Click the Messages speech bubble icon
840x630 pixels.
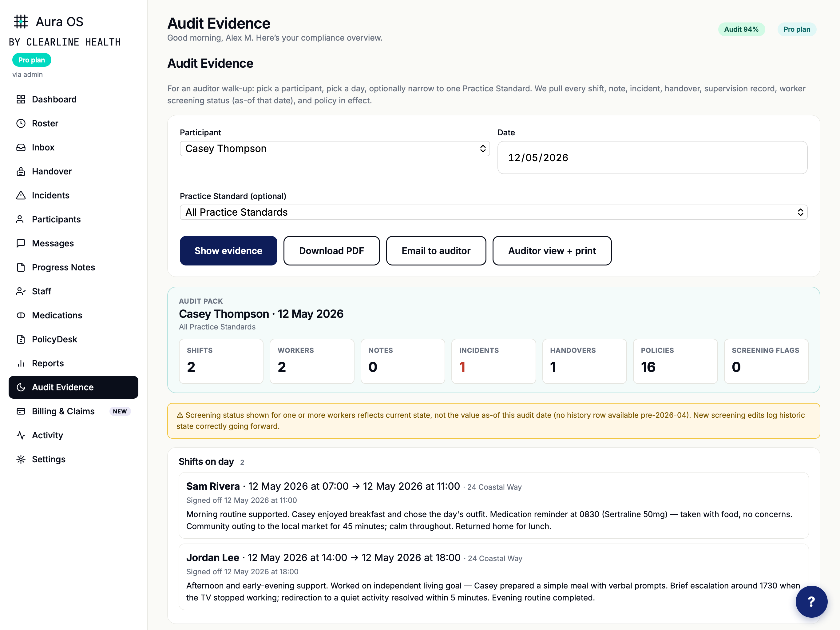pyautogui.click(x=21, y=243)
